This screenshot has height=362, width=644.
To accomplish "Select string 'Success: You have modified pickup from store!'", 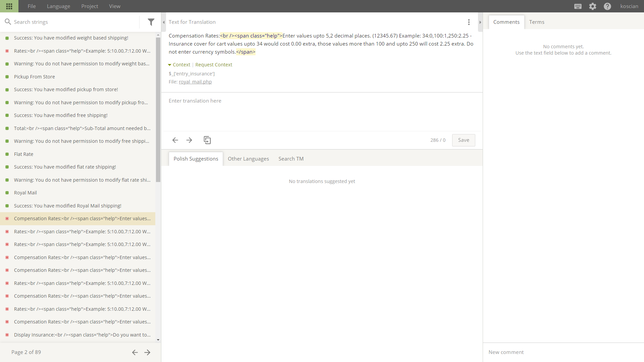I will click(x=77, y=89).
